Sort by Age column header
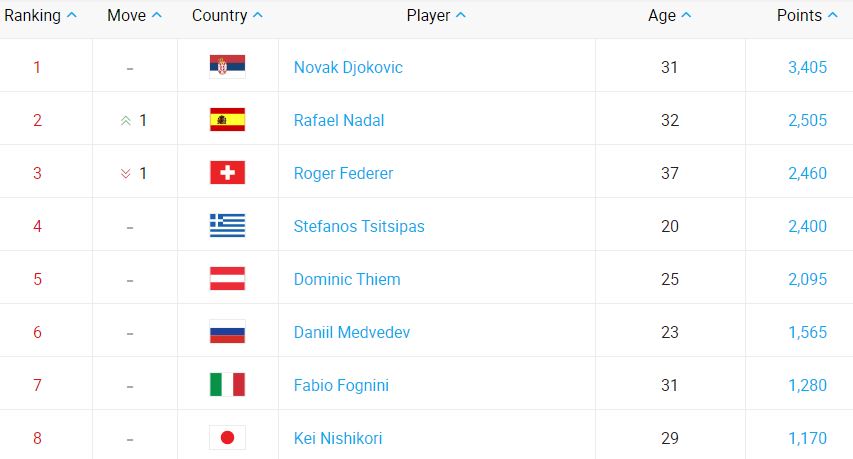This screenshot has height=459, width=853. (669, 15)
